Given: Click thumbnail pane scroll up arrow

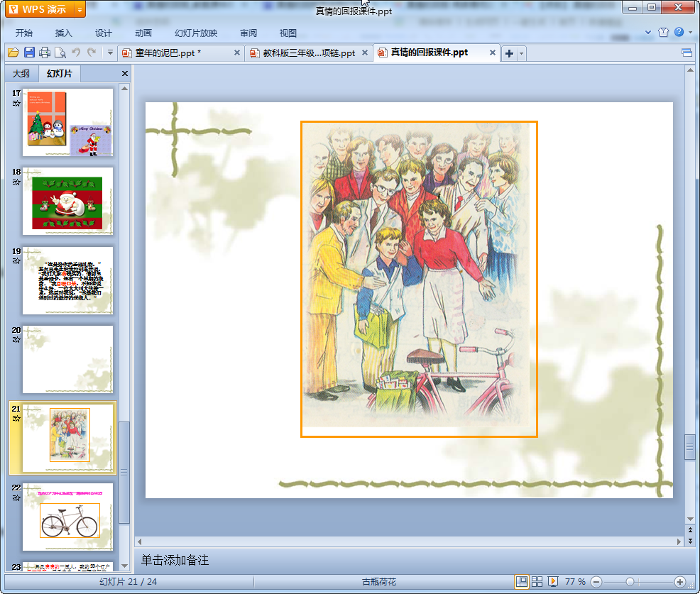Looking at the screenshot, I should (124, 89).
